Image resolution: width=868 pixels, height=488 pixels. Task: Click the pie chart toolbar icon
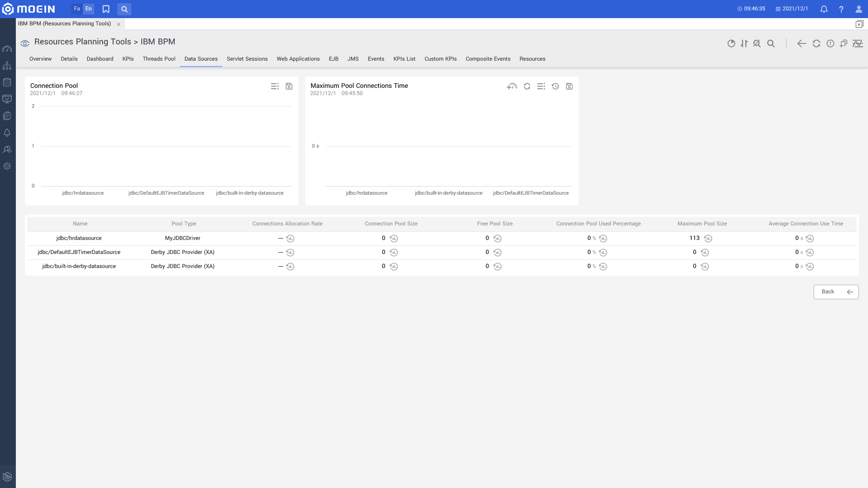click(x=731, y=43)
